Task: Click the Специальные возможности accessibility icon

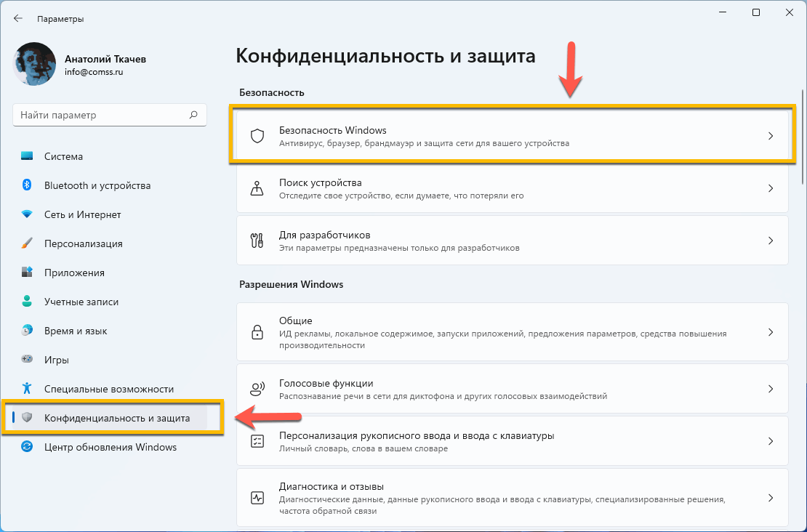Action: pos(27,388)
